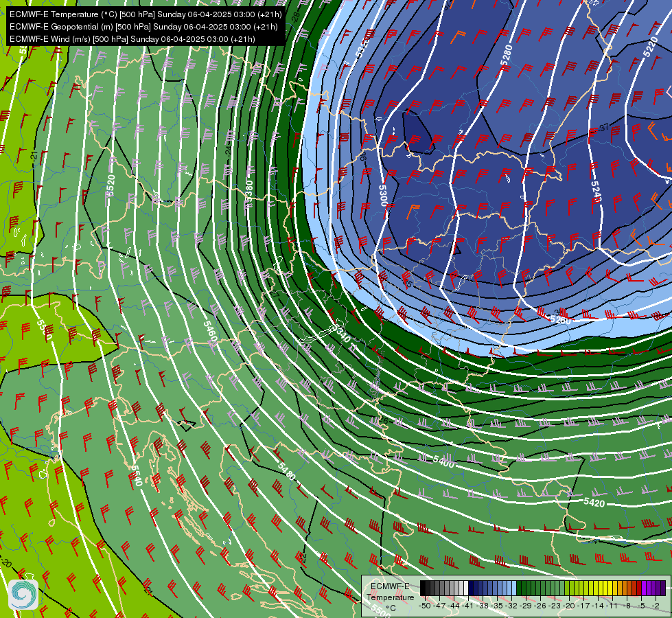Viewport: 672px width, 618px height.
Task: Click the -47 legend tick label
Action: tap(439, 606)
